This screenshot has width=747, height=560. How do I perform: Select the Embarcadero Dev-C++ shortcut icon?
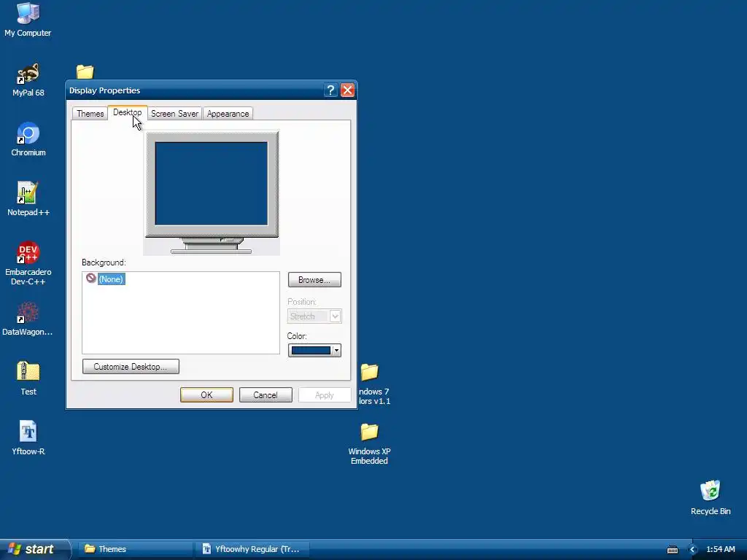pos(28,252)
